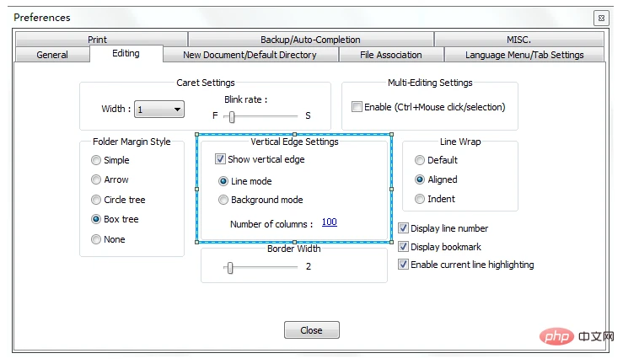The width and height of the screenshot is (623, 364).
Task: Uncheck Display bookmark option
Action: click(404, 247)
